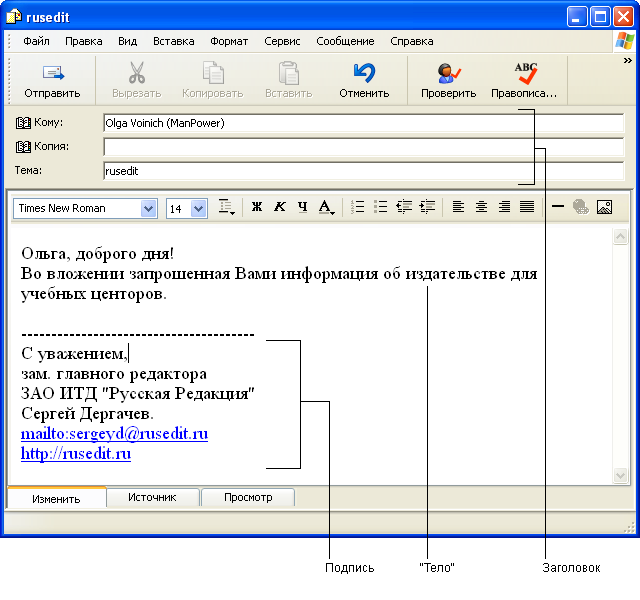Viewport: 640px width, 600px height.
Task: Switch to the Просмотр tab
Action: [248, 498]
